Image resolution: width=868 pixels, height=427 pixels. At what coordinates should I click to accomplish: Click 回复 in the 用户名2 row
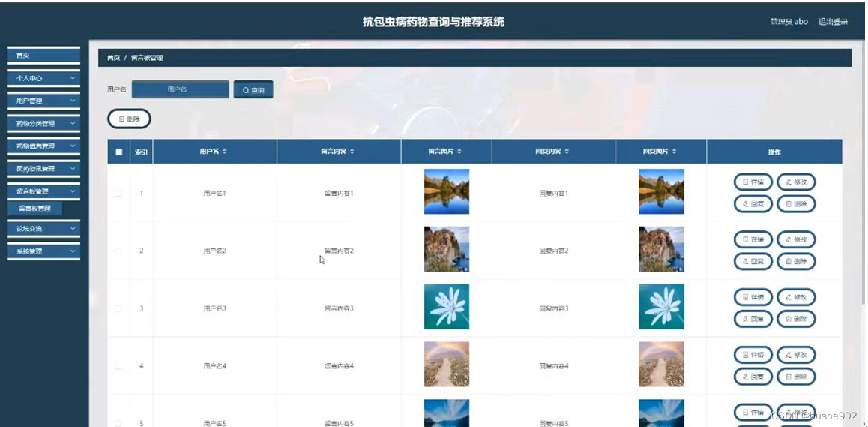[x=753, y=261]
